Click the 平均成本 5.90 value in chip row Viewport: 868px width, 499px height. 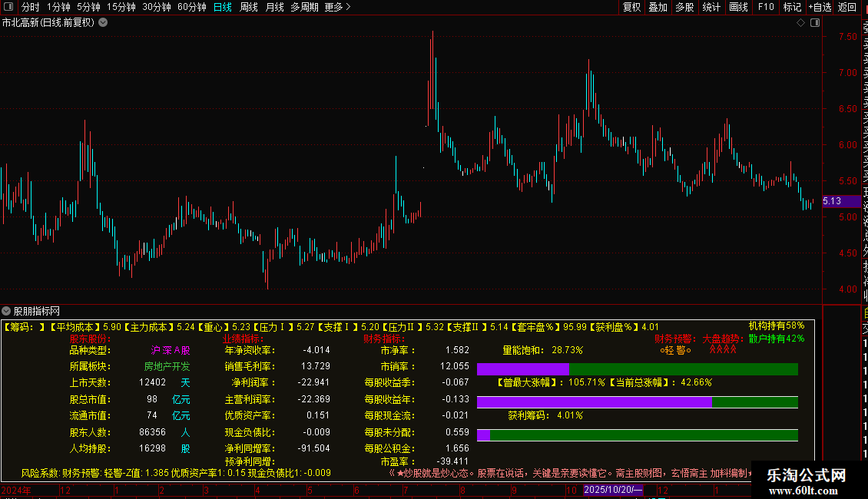tap(112, 327)
